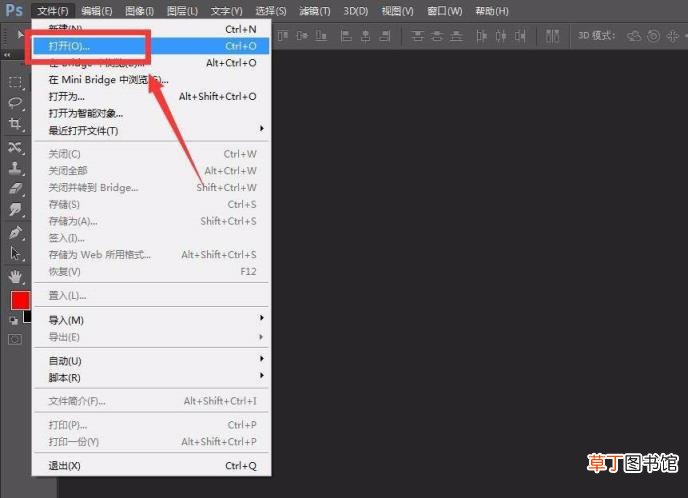Choose the 3D roll mode icon

[653, 36]
